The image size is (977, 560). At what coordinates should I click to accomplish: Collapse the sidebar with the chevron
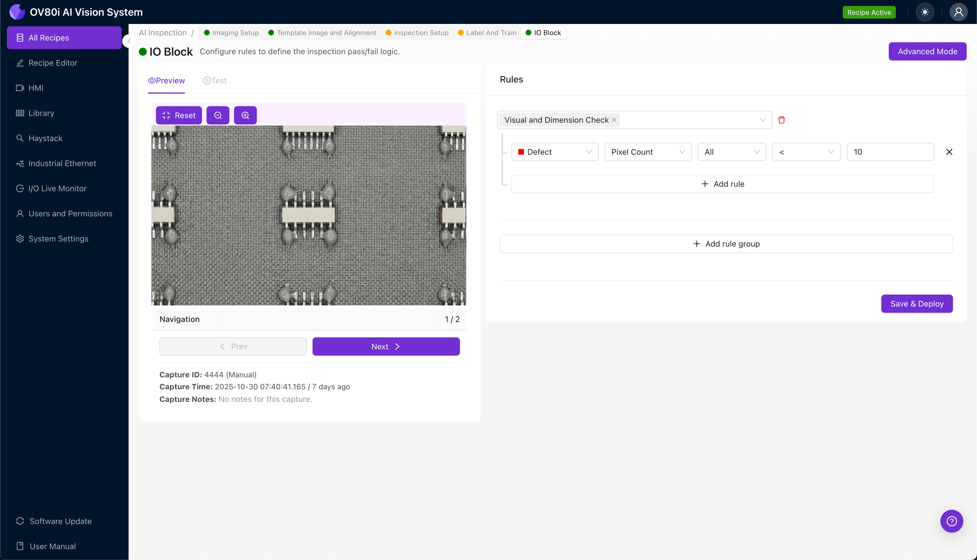pos(129,41)
